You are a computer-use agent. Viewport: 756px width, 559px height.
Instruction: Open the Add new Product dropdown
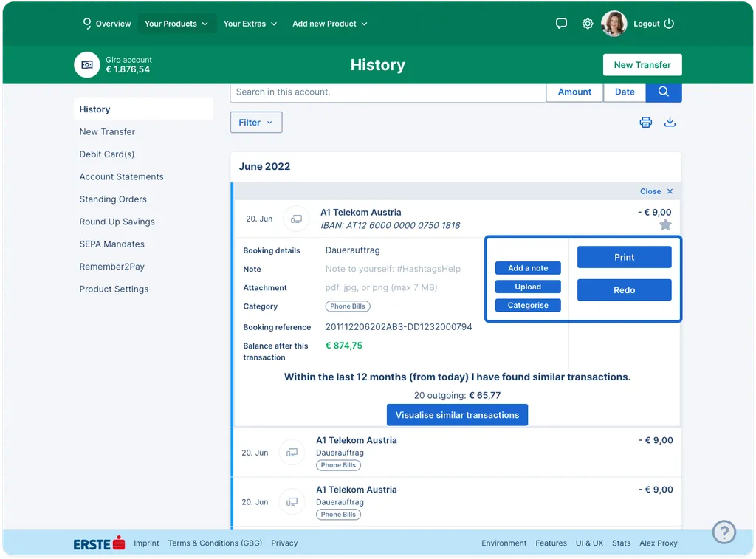tap(330, 24)
